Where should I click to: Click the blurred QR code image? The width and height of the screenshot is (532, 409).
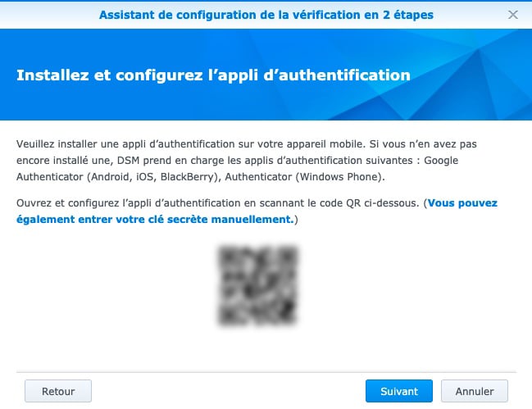(x=257, y=285)
